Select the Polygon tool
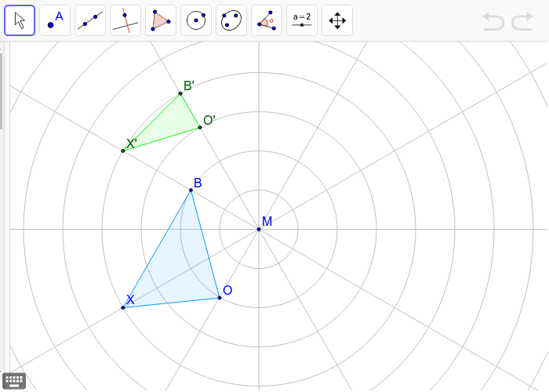549x392 pixels. (161, 20)
